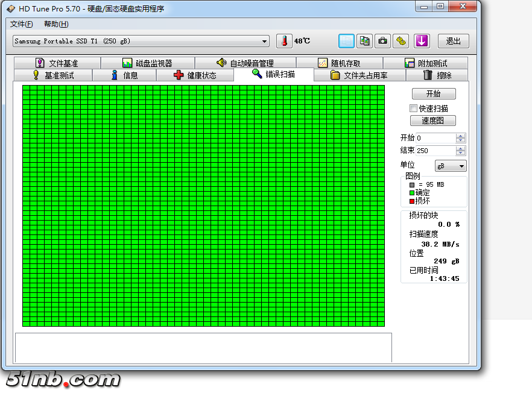Open the 擦除 erase tab

(437, 75)
